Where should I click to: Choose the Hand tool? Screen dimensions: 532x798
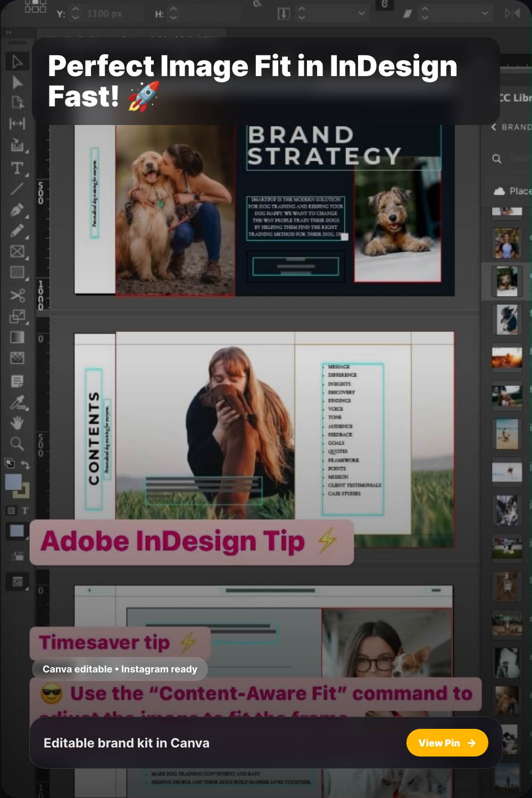point(17,423)
